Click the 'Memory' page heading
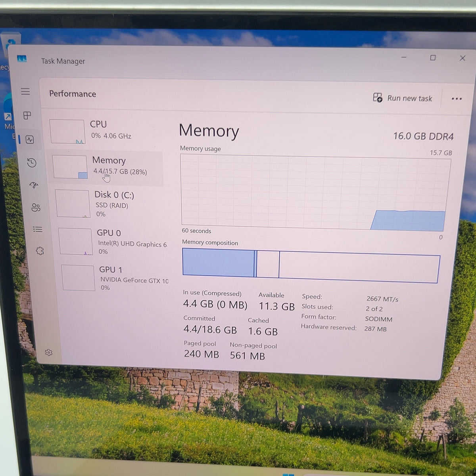Screen dimensions: 476x476 pyautogui.click(x=209, y=131)
